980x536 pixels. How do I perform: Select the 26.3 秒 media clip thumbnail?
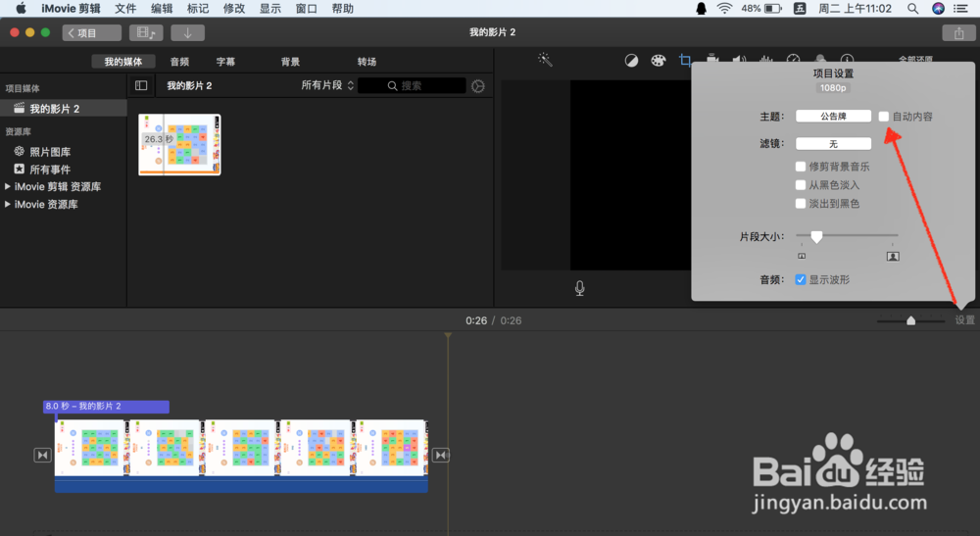click(x=179, y=144)
